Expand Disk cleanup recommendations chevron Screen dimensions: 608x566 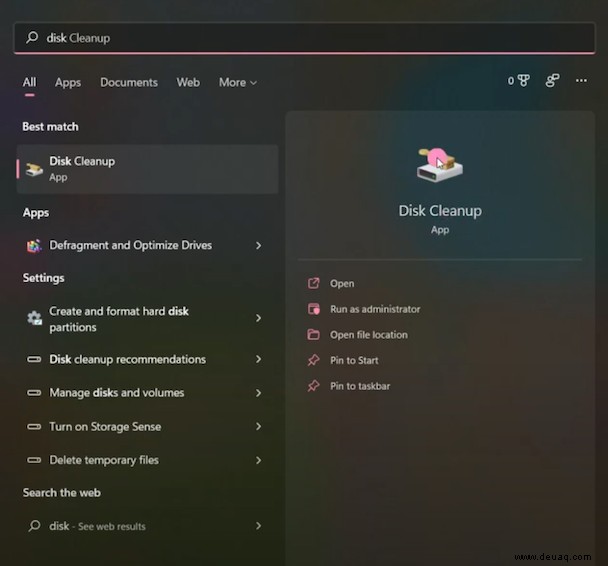pos(258,359)
